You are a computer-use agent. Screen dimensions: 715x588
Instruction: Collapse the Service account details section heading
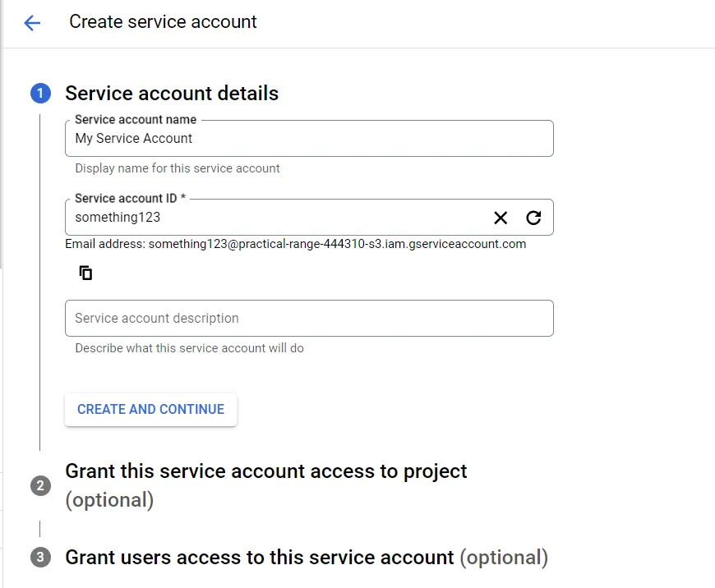[x=172, y=94]
